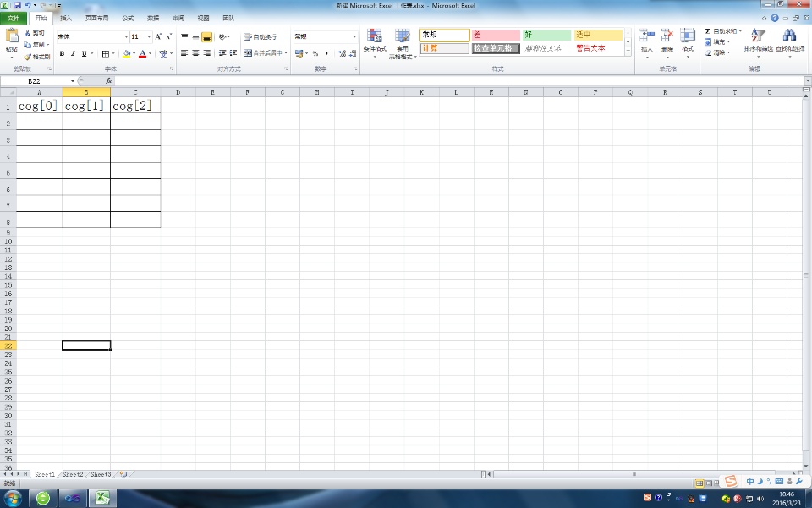
Task: Expand Merge and Center (合并后居中) dropdown arrow
Action: click(286, 52)
